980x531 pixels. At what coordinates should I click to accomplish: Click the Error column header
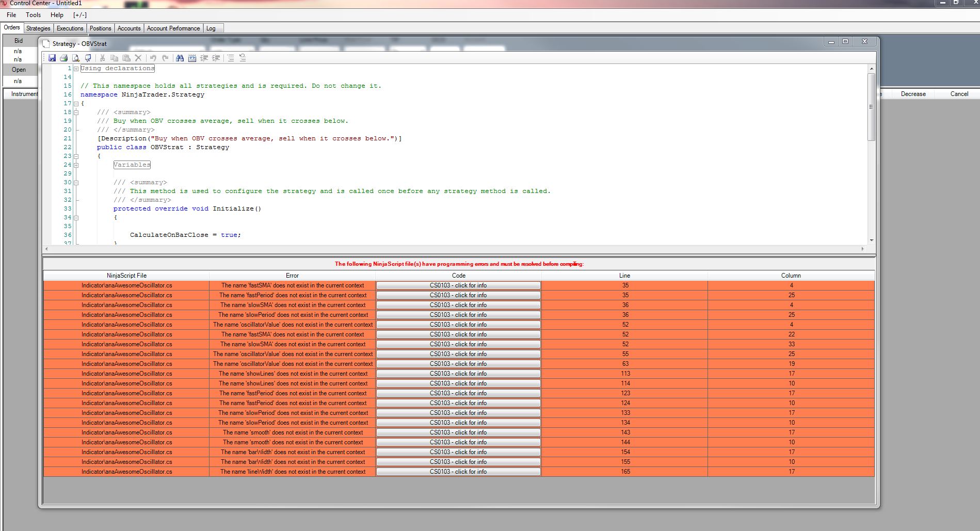point(292,276)
